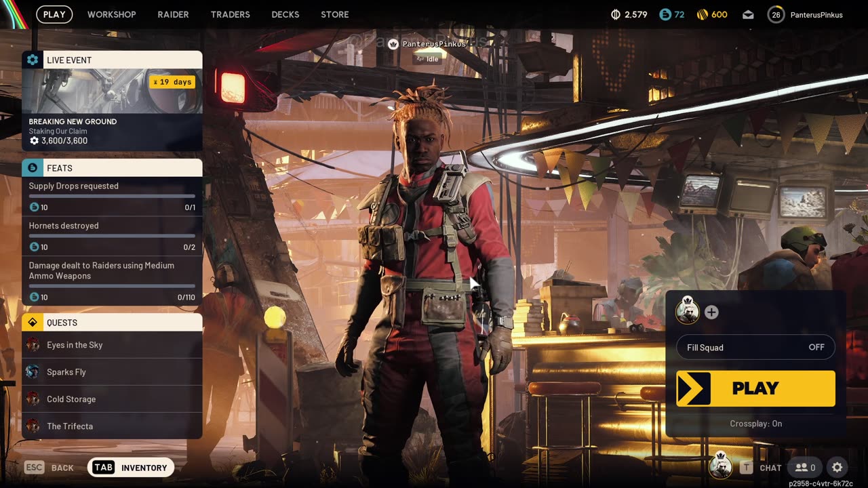The width and height of the screenshot is (868, 488).
Task: Open the mail inbox envelope icon
Action: pyautogui.click(x=748, y=14)
